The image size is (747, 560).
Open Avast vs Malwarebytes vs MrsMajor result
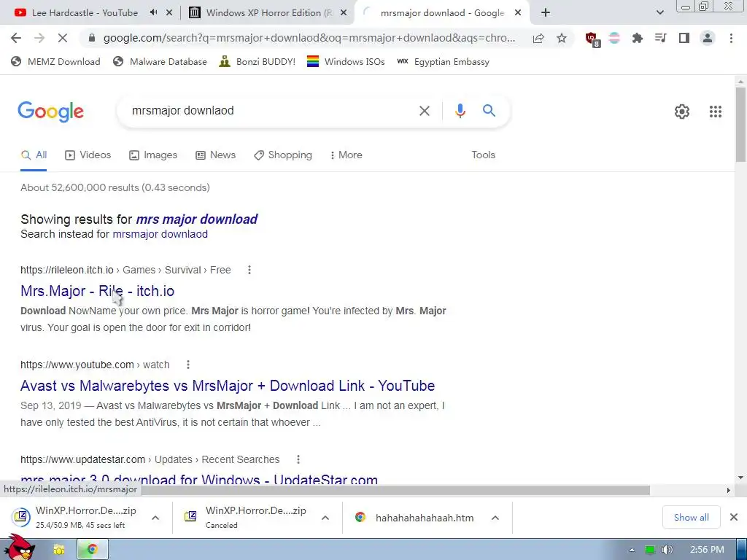tap(228, 386)
